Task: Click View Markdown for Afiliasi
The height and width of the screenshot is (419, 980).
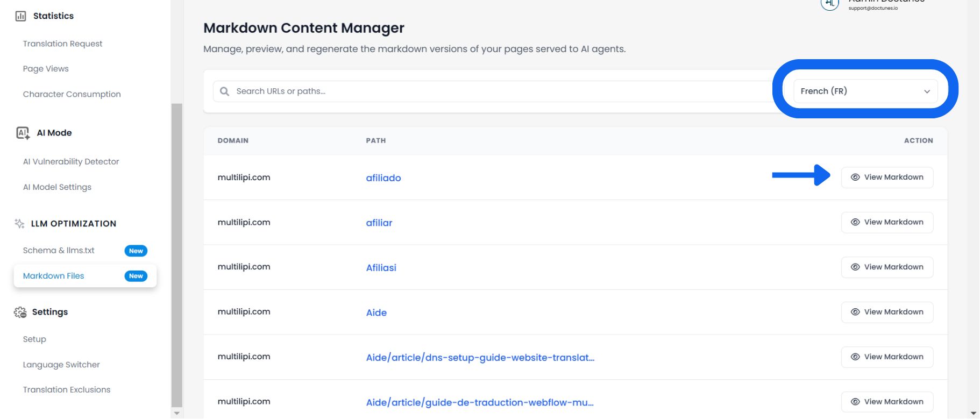Action: point(887,267)
